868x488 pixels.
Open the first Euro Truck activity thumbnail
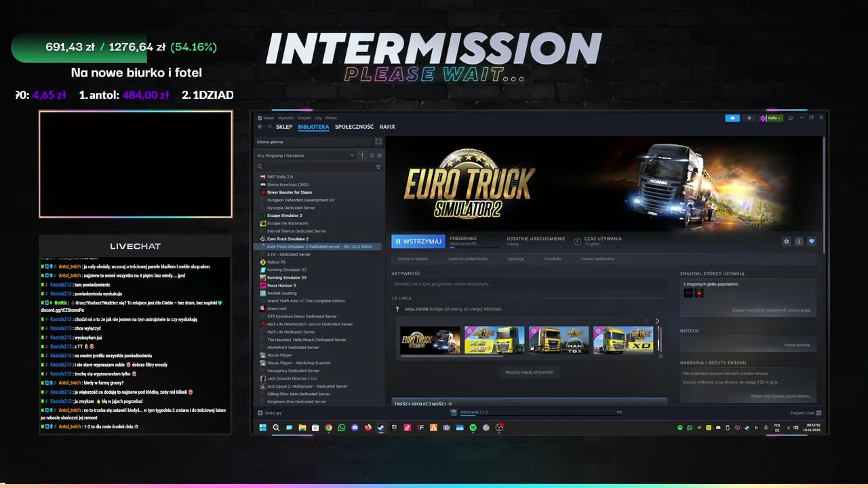430,340
